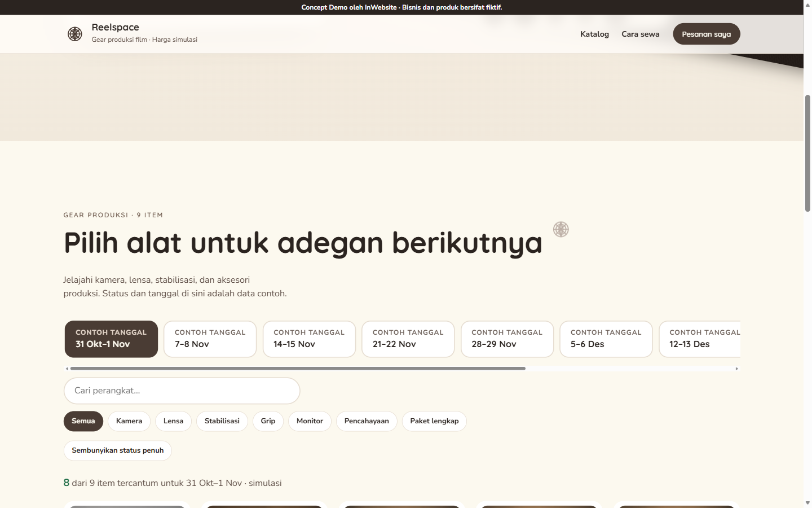
Task: Open the Katalog navigation link
Action: pos(594,34)
